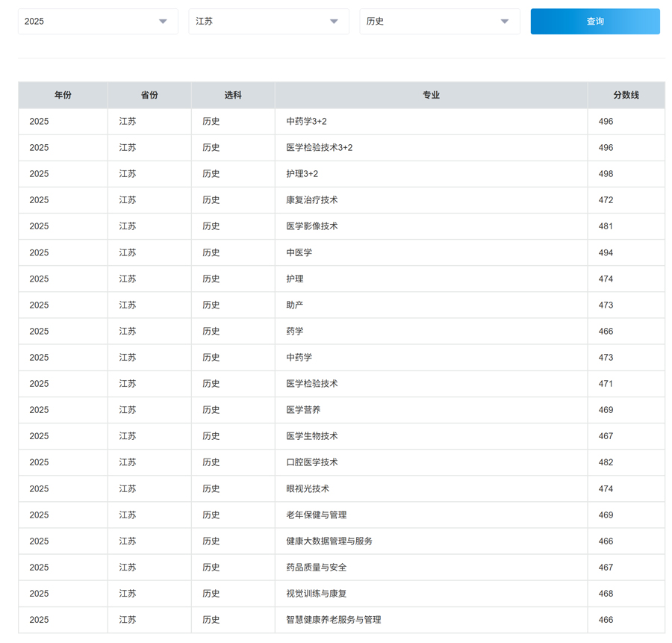The width and height of the screenshot is (672, 643).
Task: Click the 年份 column header
Action: point(63,96)
